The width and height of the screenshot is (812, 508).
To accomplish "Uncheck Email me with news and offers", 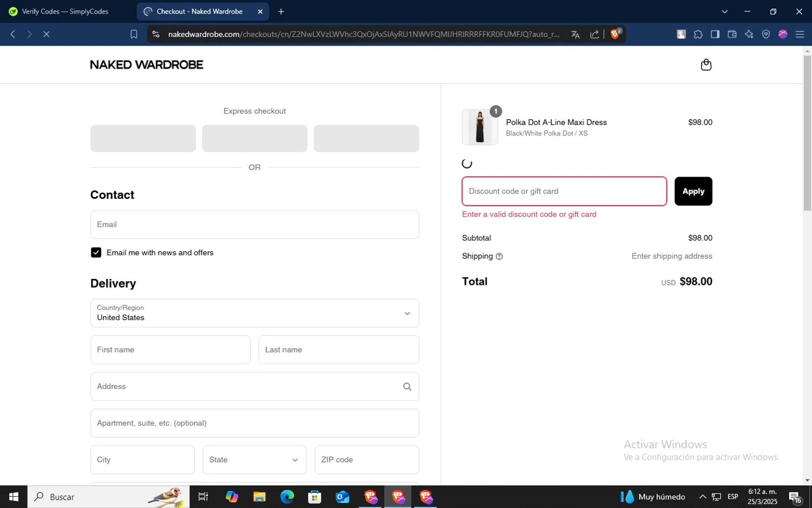I will (96, 252).
